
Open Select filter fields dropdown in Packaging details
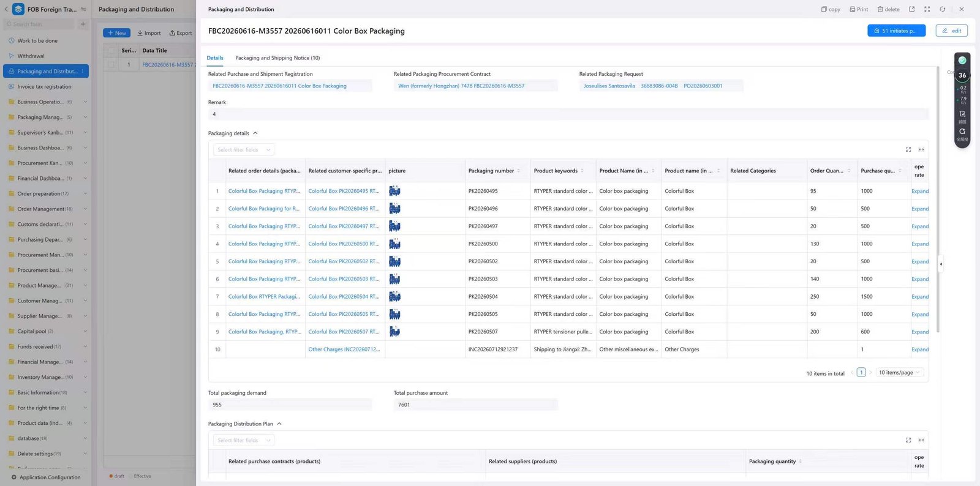click(244, 149)
